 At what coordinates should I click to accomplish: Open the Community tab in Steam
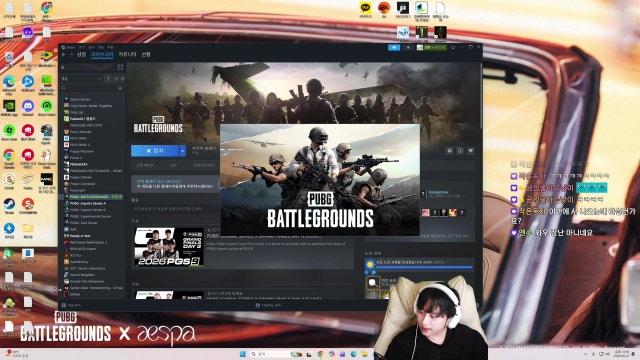127,54
